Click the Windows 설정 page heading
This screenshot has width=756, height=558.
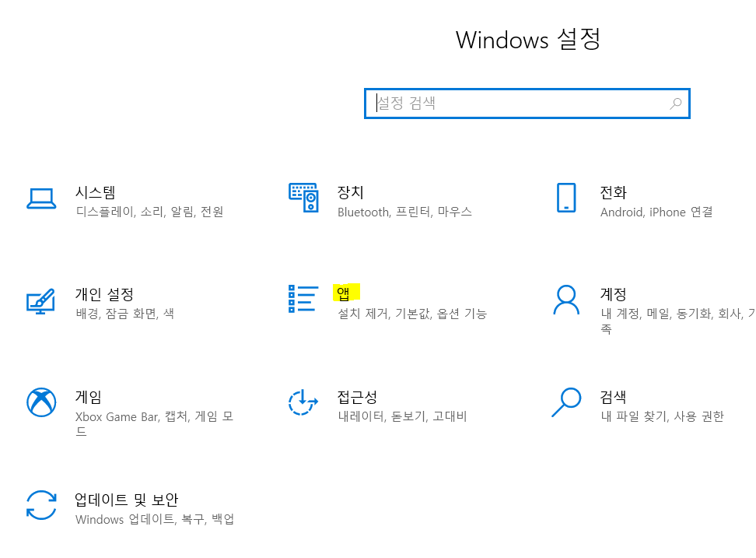[x=528, y=40]
